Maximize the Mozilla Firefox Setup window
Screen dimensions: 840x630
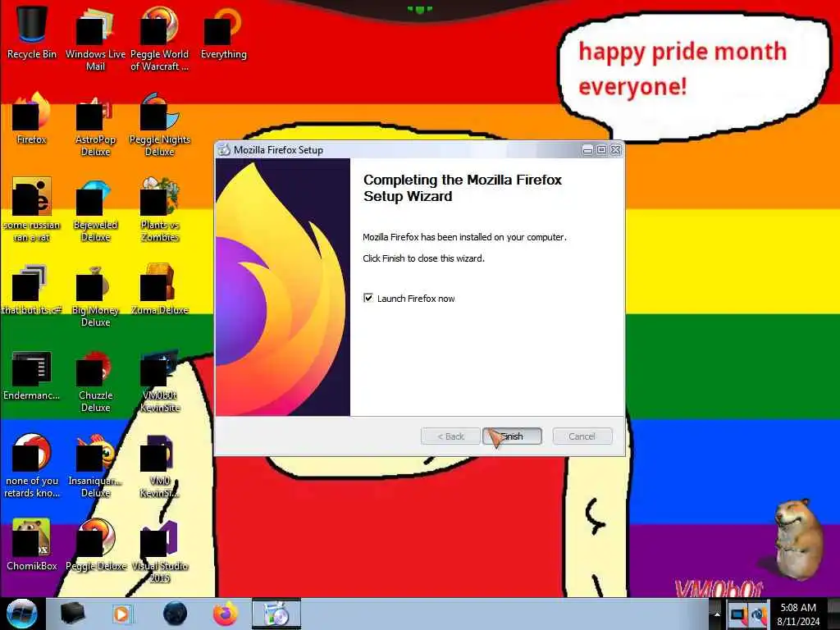pyautogui.click(x=601, y=150)
